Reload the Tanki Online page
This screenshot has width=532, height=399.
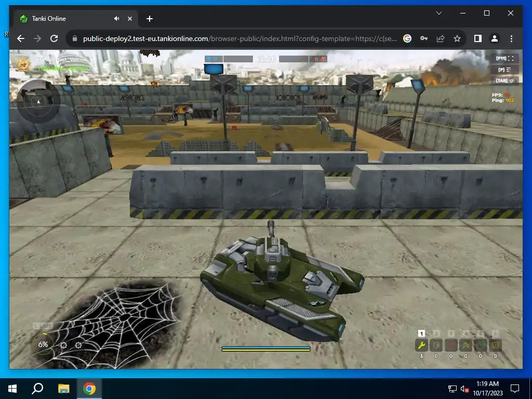(54, 38)
